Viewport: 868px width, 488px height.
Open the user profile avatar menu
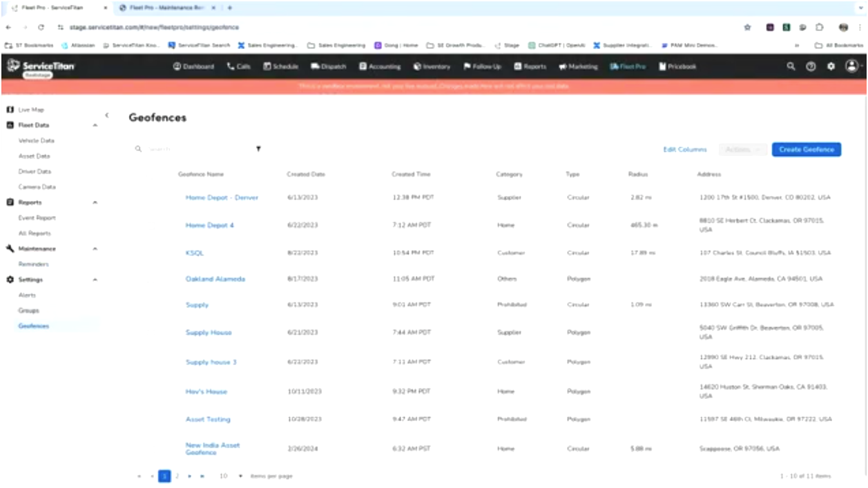tap(852, 67)
